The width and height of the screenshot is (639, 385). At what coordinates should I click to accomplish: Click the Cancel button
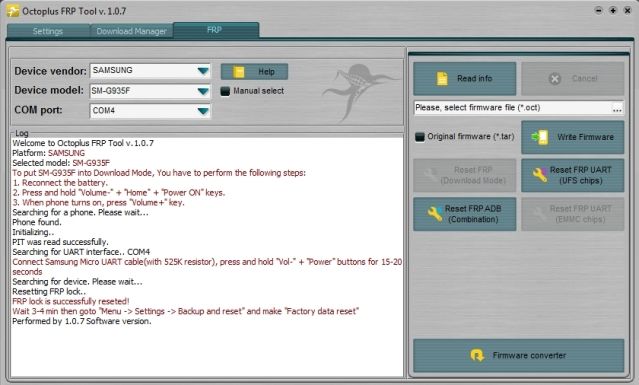pos(573,79)
